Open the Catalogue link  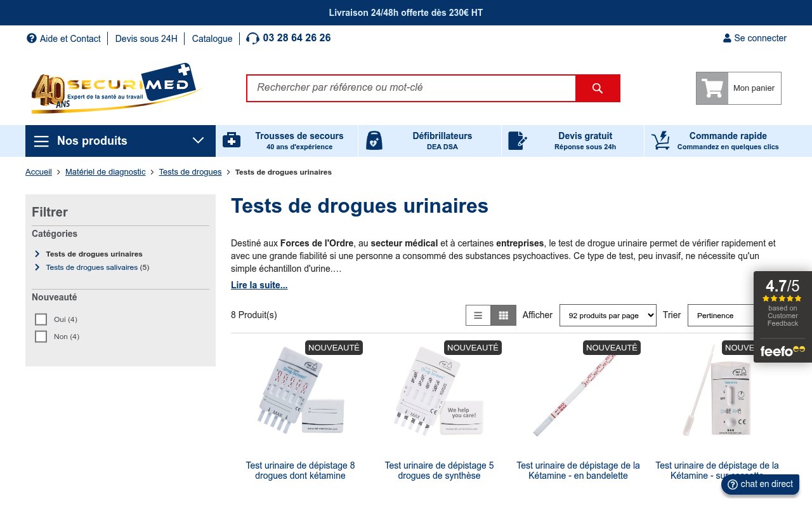coord(213,39)
